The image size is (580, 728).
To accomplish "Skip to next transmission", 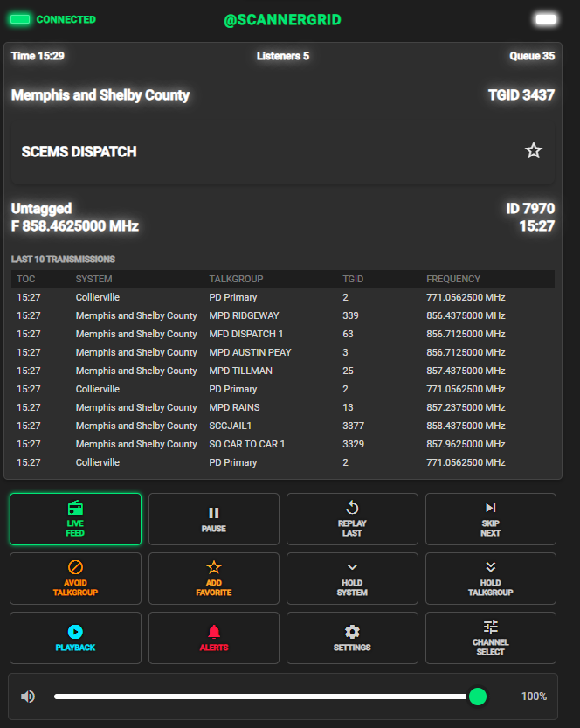I will [490, 519].
